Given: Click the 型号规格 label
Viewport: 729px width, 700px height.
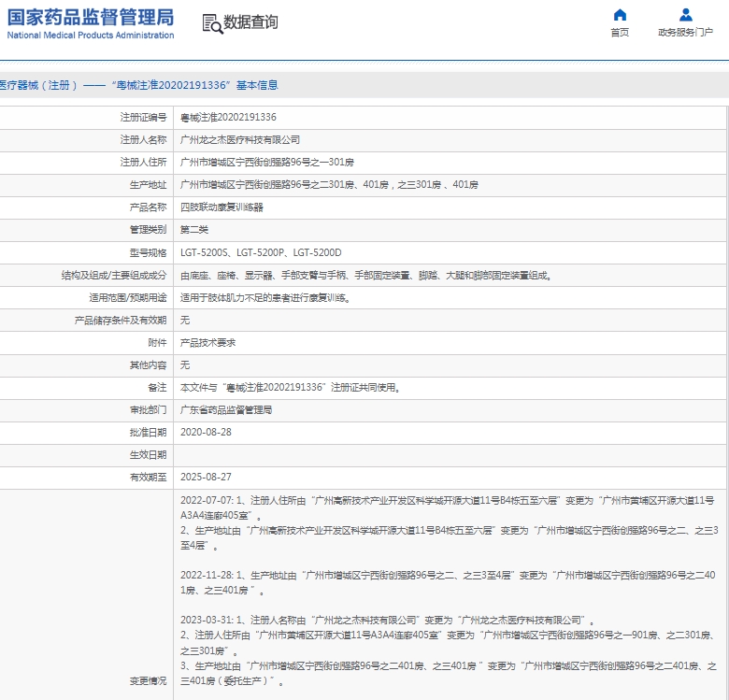Looking at the screenshot, I should [148, 252].
